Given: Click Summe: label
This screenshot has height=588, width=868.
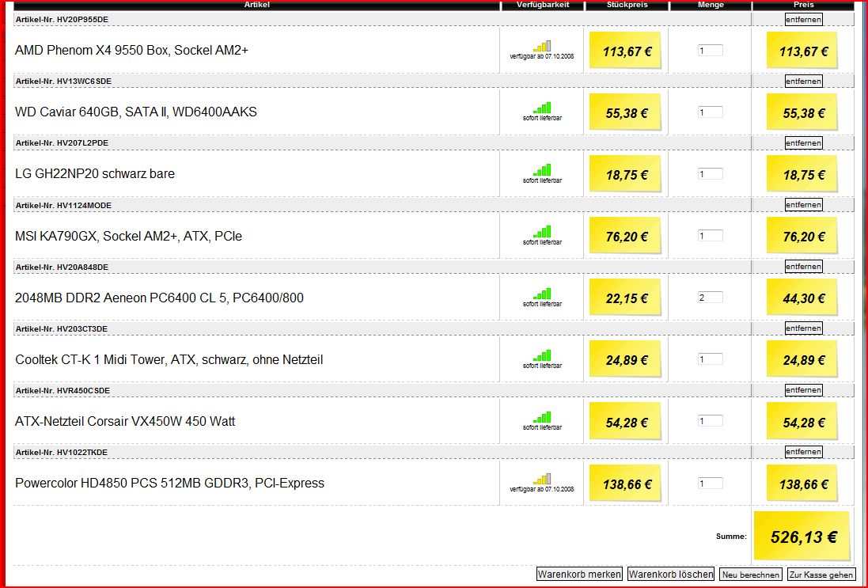Looking at the screenshot, I should 730,536.
